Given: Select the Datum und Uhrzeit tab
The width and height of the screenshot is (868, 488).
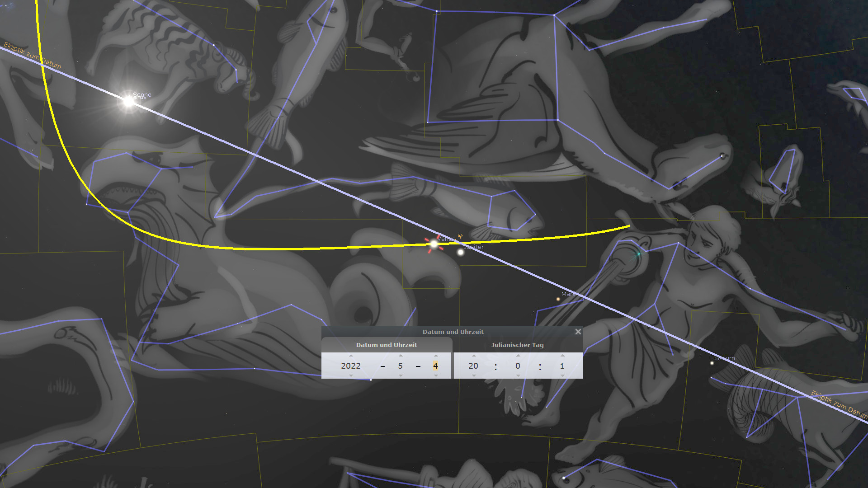Looking at the screenshot, I should tap(387, 345).
